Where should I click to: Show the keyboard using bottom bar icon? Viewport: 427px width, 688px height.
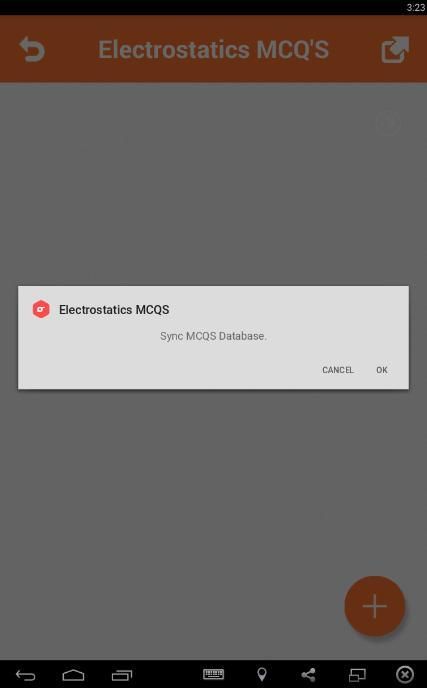(214, 674)
